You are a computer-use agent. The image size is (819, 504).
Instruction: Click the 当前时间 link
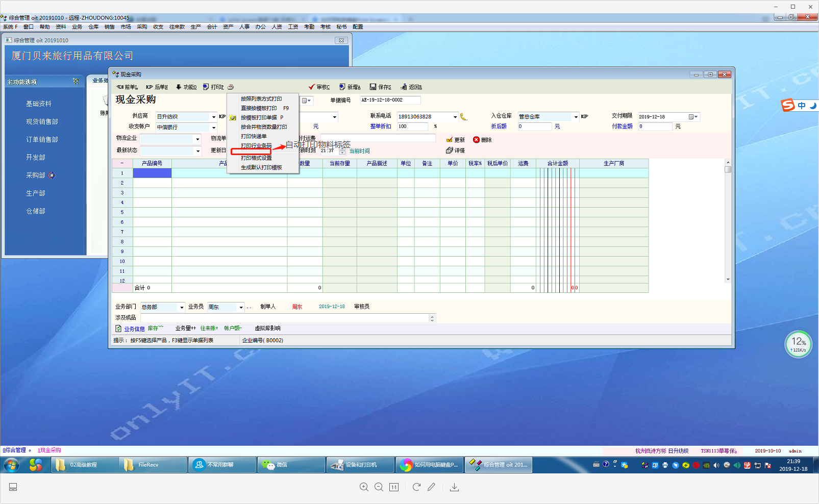click(x=359, y=151)
